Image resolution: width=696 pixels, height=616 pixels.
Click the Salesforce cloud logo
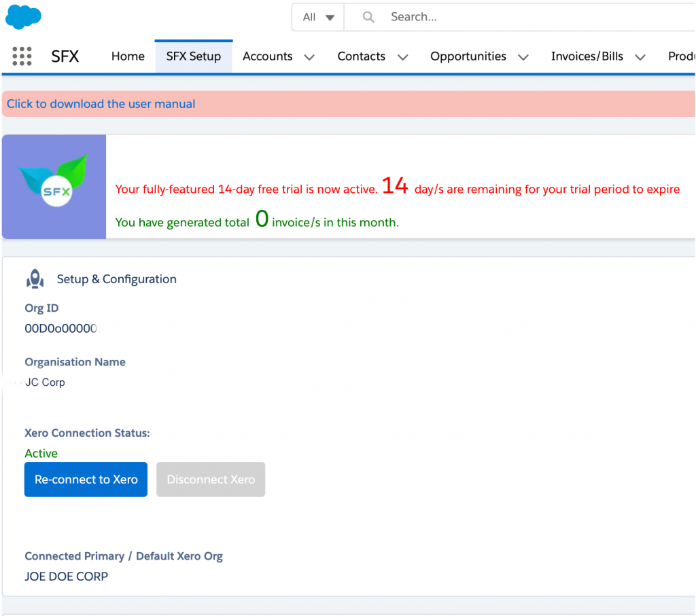click(x=24, y=17)
